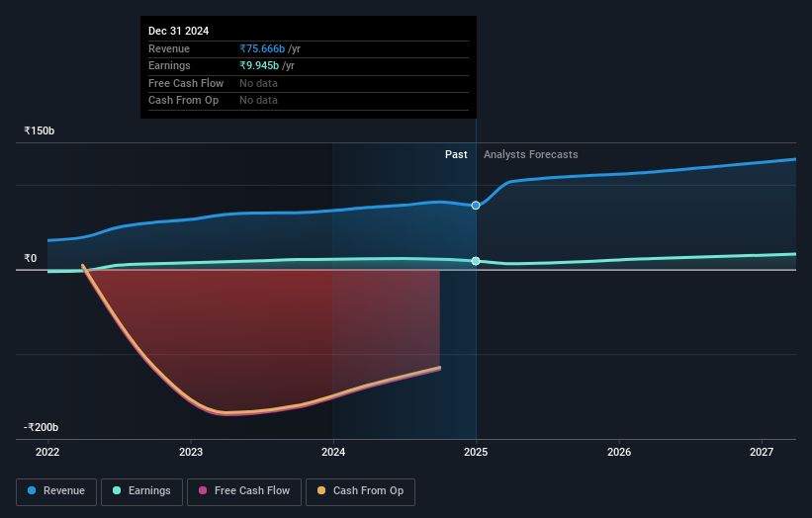Image resolution: width=812 pixels, height=518 pixels.
Task: Click the ₹150b y-axis label
Action: [40, 130]
